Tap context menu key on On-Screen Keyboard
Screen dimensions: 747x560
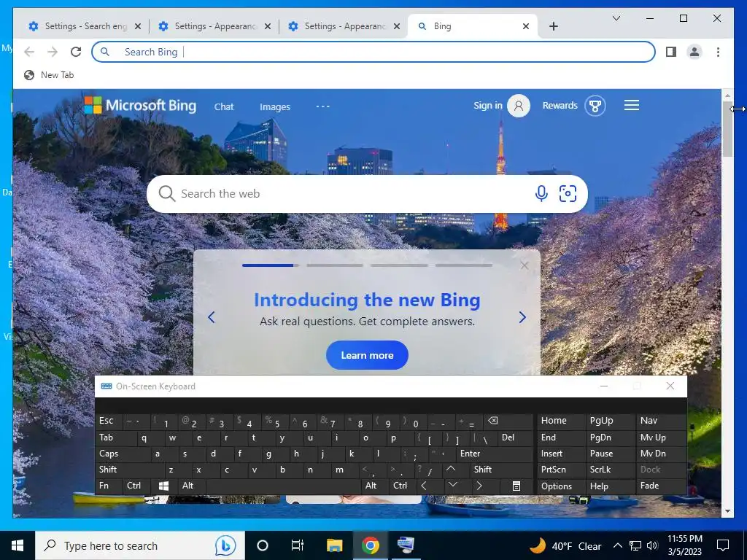coord(516,486)
